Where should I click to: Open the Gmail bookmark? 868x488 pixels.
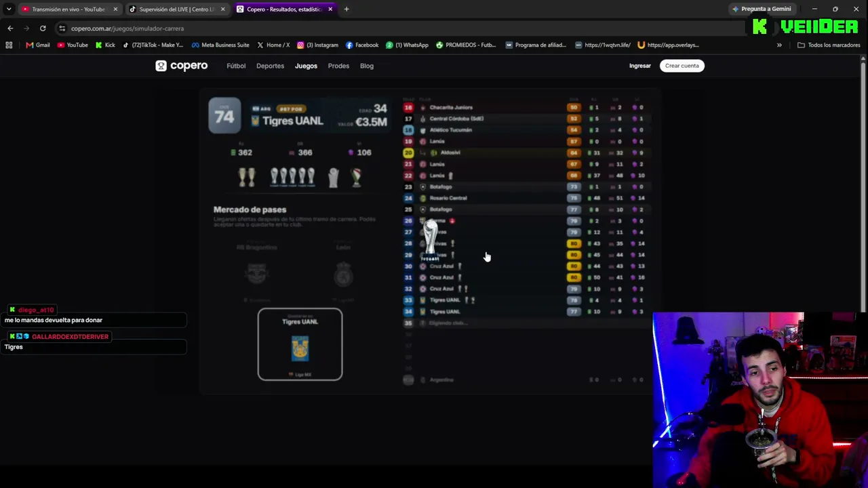point(38,45)
